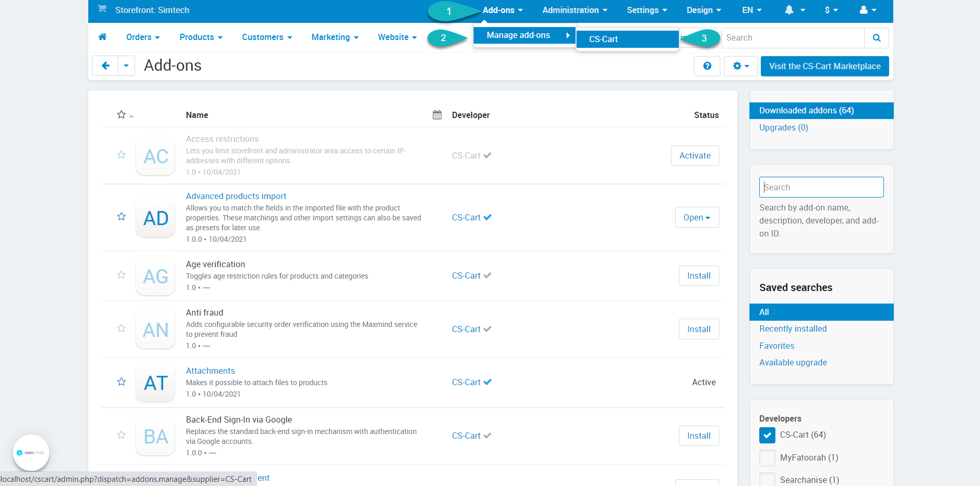Open the home dashboard icon
Viewport: 980px width, 486px height.
tap(102, 37)
